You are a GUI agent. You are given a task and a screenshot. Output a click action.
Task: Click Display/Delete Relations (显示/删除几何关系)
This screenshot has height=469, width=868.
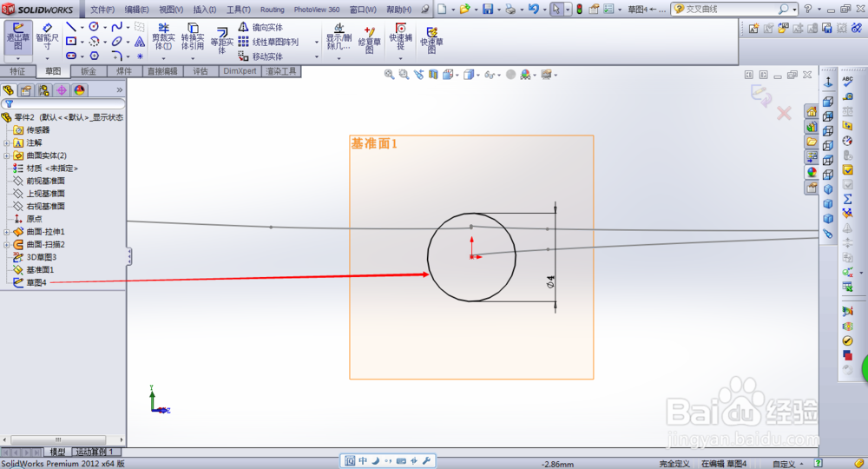click(x=339, y=36)
